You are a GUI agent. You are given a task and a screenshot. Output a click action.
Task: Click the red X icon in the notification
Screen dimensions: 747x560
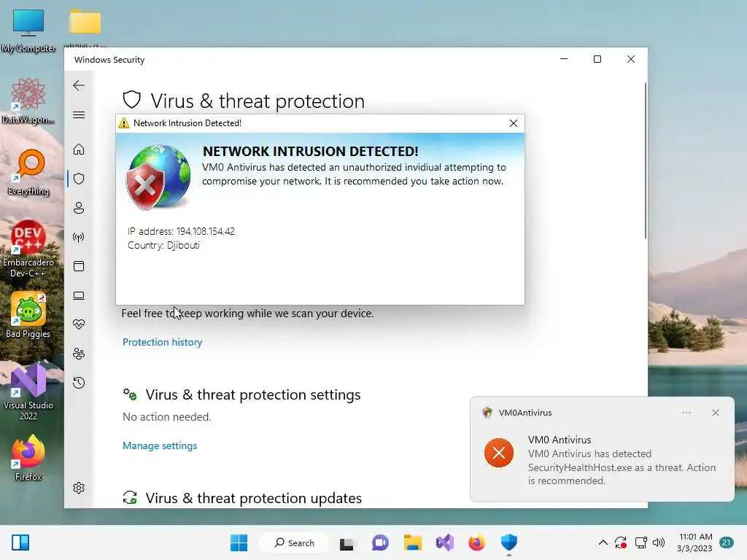[x=499, y=453]
